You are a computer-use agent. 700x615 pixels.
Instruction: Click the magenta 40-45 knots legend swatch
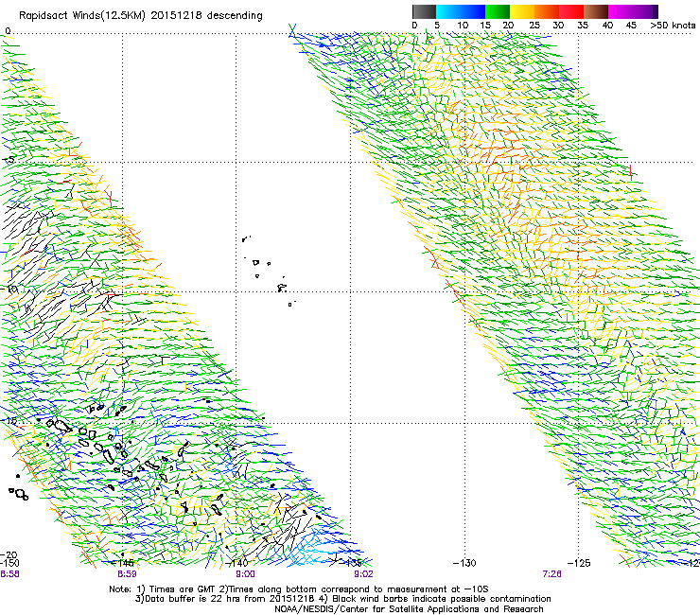tap(621, 11)
